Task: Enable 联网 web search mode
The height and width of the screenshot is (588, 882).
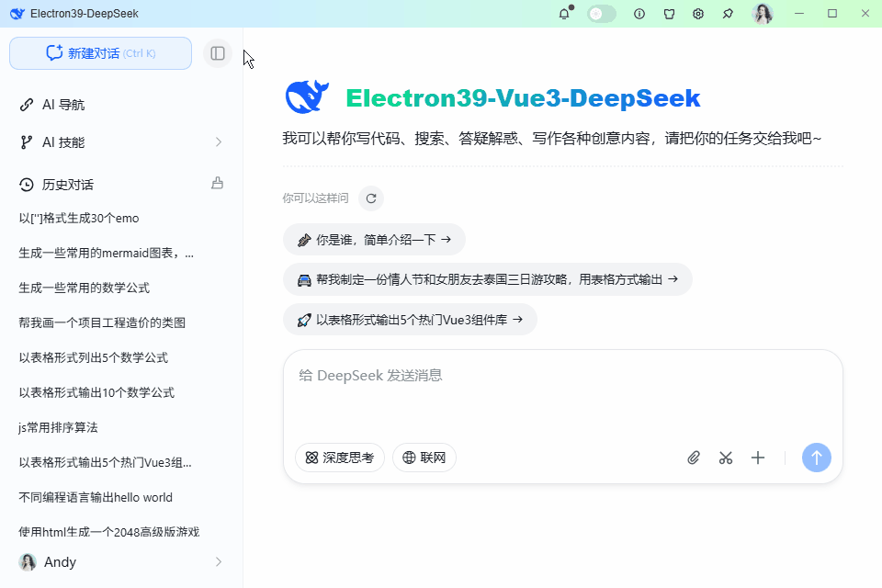Action: (x=424, y=457)
